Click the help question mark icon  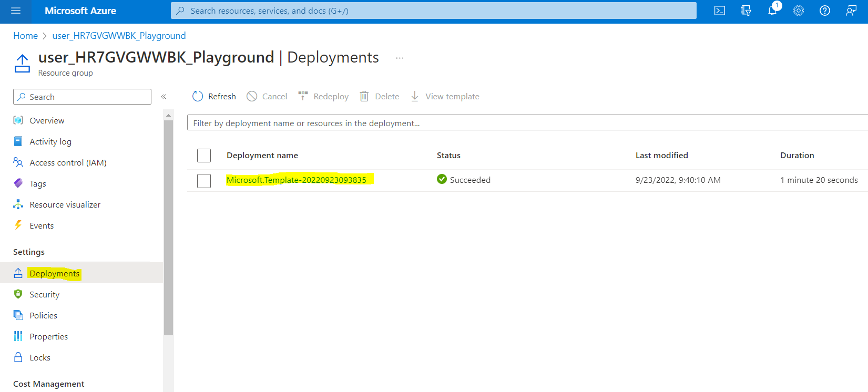825,11
